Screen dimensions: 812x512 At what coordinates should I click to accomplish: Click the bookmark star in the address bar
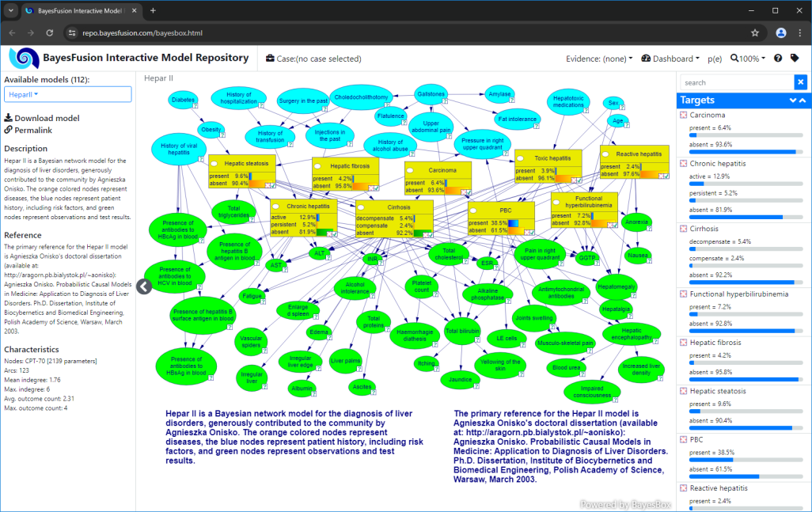[x=755, y=32]
